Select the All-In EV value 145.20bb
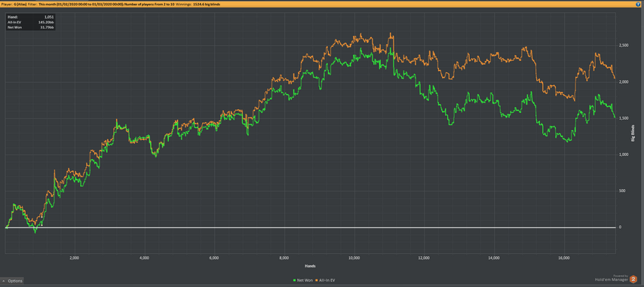 click(x=47, y=22)
